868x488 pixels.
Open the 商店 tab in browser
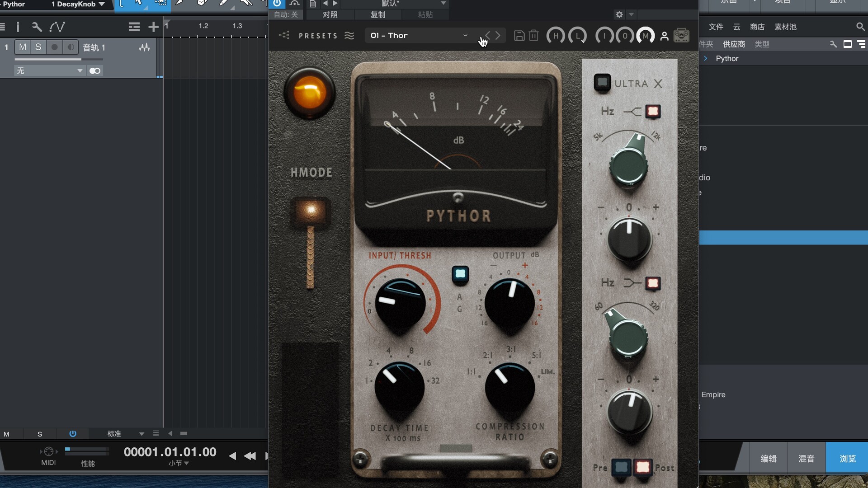(x=757, y=27)
